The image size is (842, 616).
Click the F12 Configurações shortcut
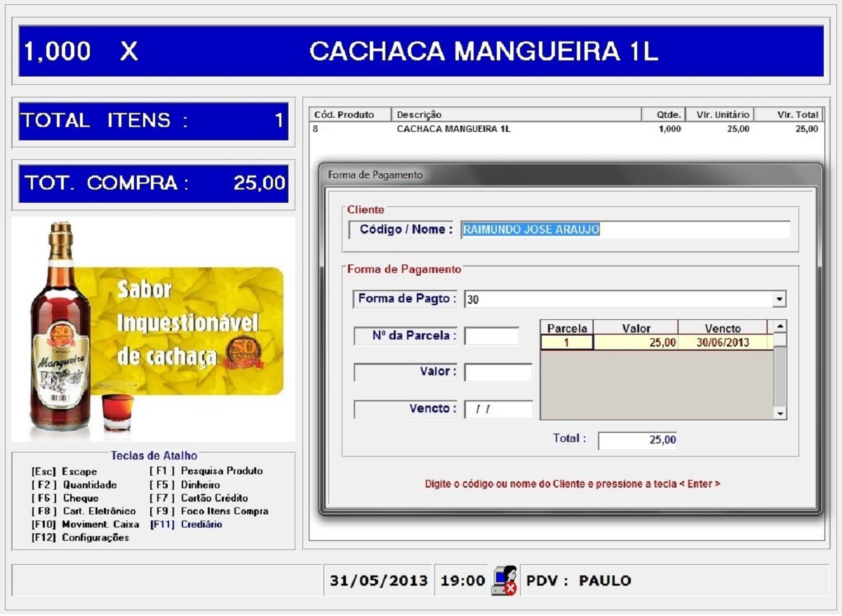(x=80, y=537)
